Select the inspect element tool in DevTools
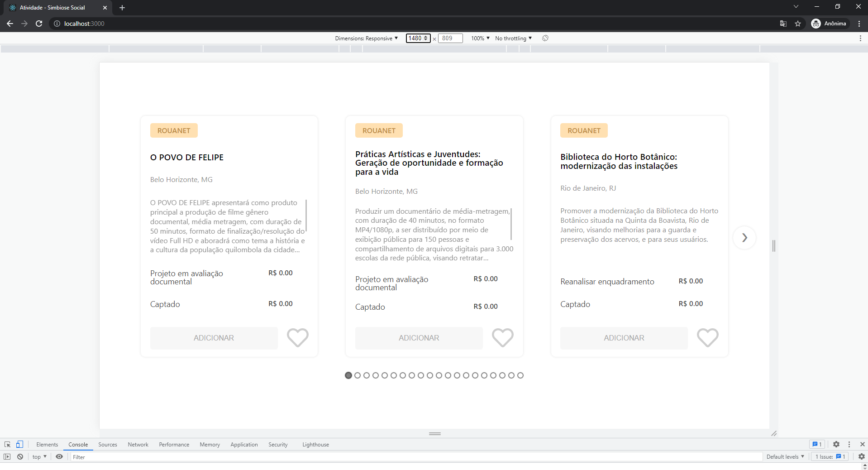Viewport: 868px width, 470px height. (x=7, y=444)
